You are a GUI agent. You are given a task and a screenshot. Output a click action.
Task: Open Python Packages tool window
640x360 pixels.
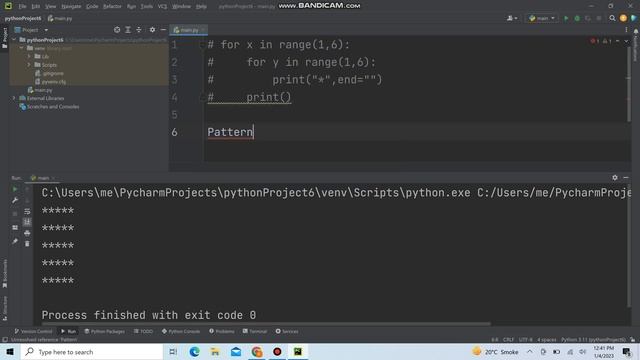pos(104,331)
